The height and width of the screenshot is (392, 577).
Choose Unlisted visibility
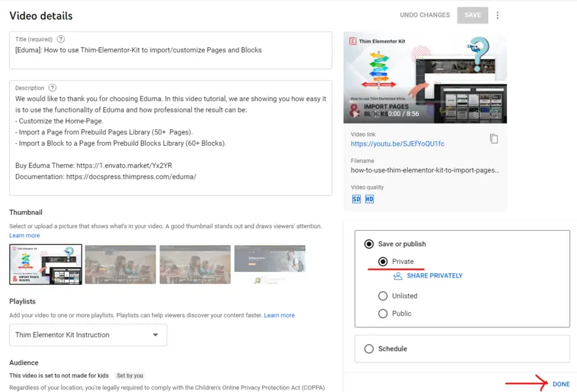click(x=383, y=296)
